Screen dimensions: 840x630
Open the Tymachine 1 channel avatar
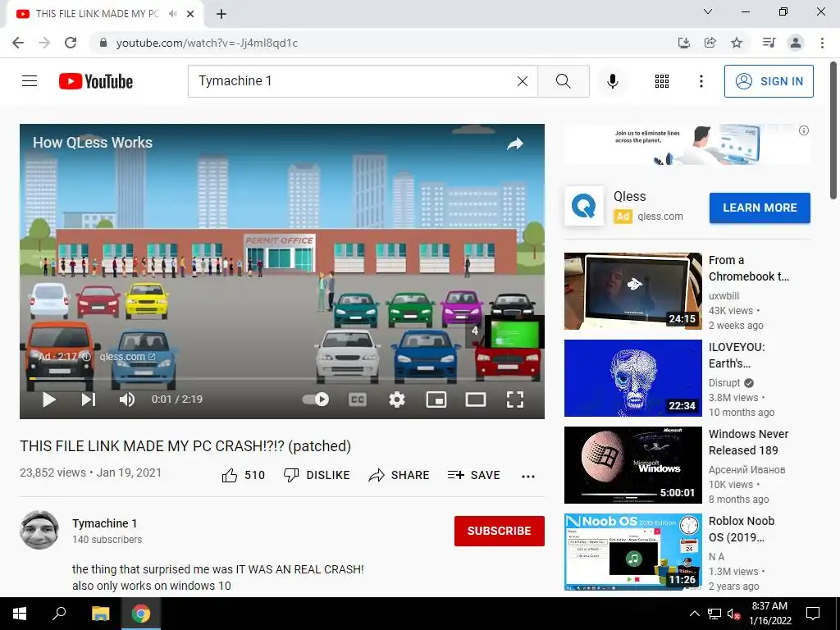point(39,531)
